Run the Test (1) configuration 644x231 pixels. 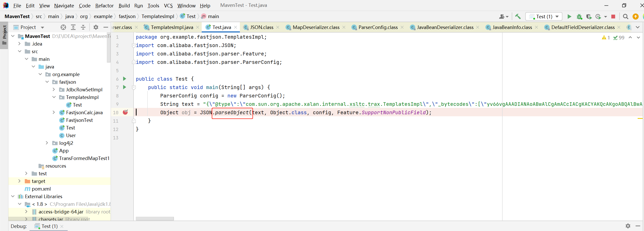pos(569,17)
